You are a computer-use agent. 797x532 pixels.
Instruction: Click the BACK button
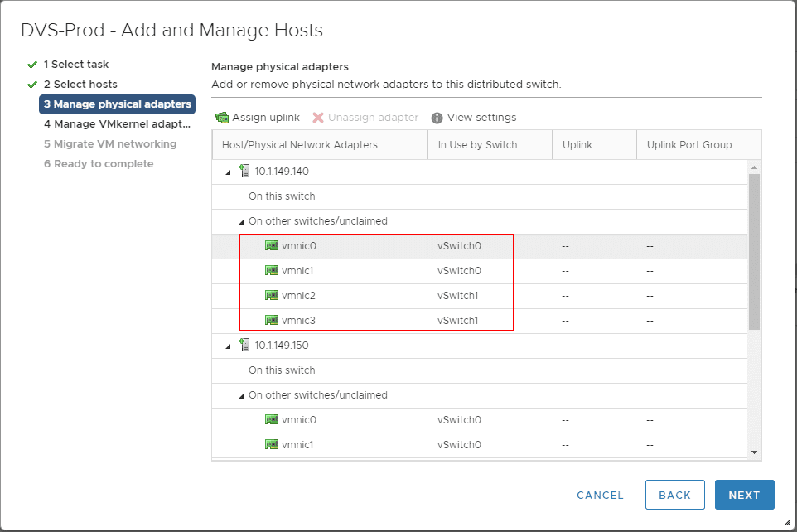coord(674,495)
